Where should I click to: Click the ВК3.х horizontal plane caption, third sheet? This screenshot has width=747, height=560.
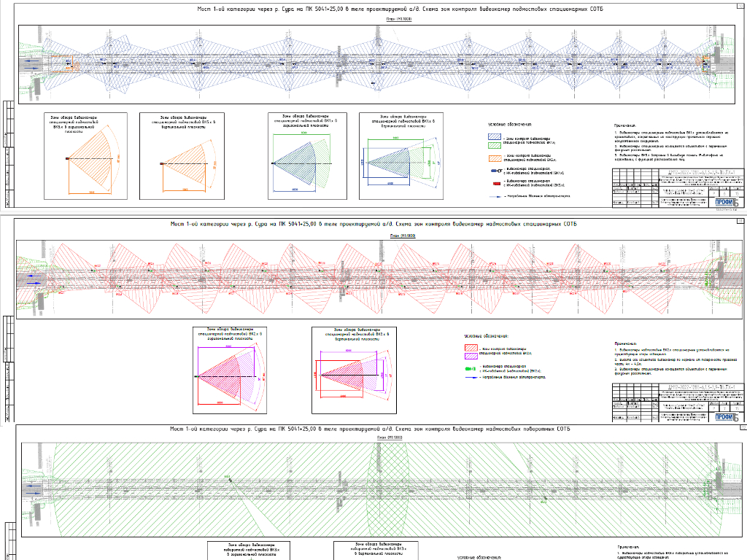point(251,550)
